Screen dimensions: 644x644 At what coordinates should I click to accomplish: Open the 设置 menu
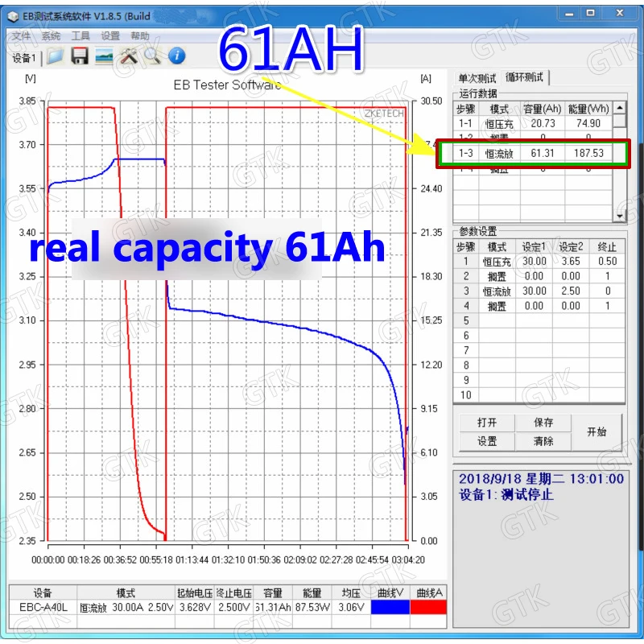point(110,35)
